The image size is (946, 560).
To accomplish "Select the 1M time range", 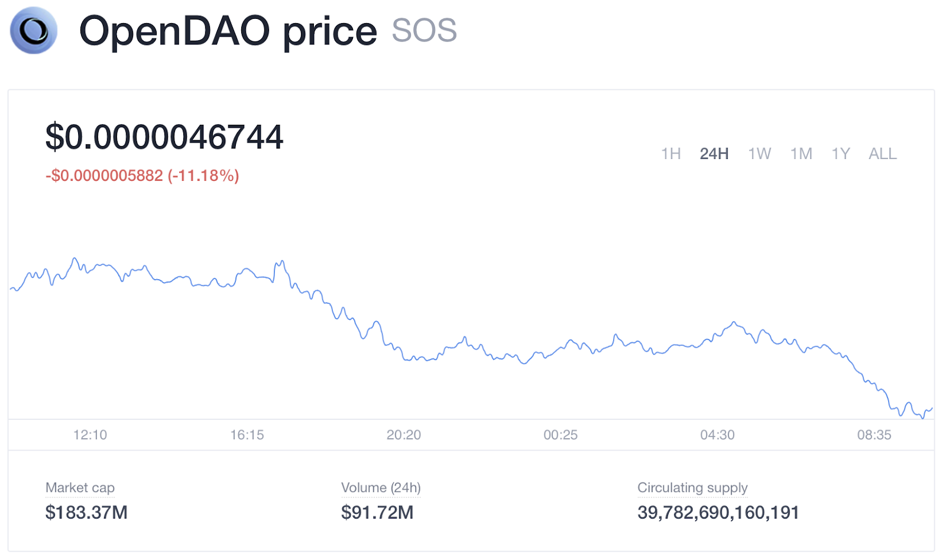I will tap(801, 154).
